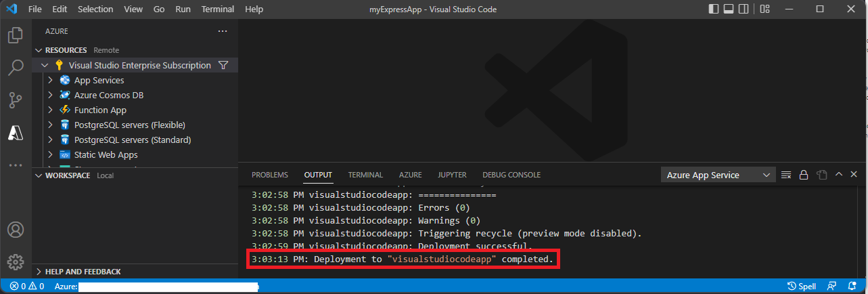Toggle secondary side bar layout icon
Viewport: 868px width, 294px height.
745,9
